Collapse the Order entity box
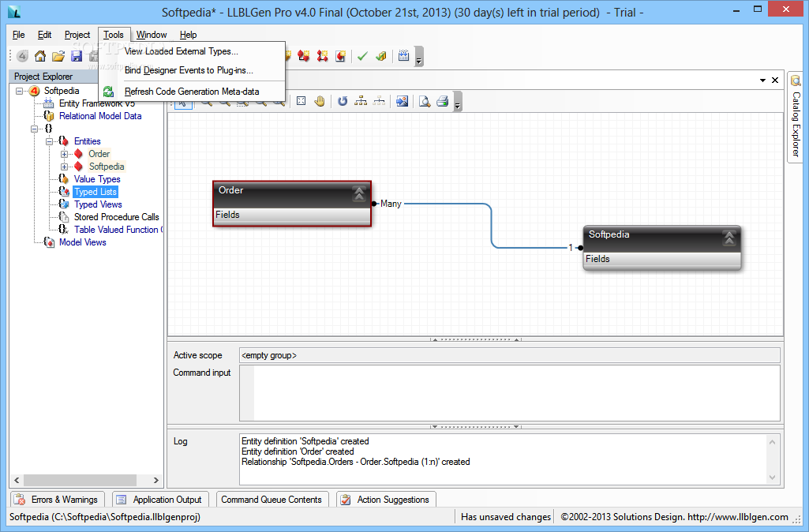Screen dimensions: 809x532 tap(359, 193)
